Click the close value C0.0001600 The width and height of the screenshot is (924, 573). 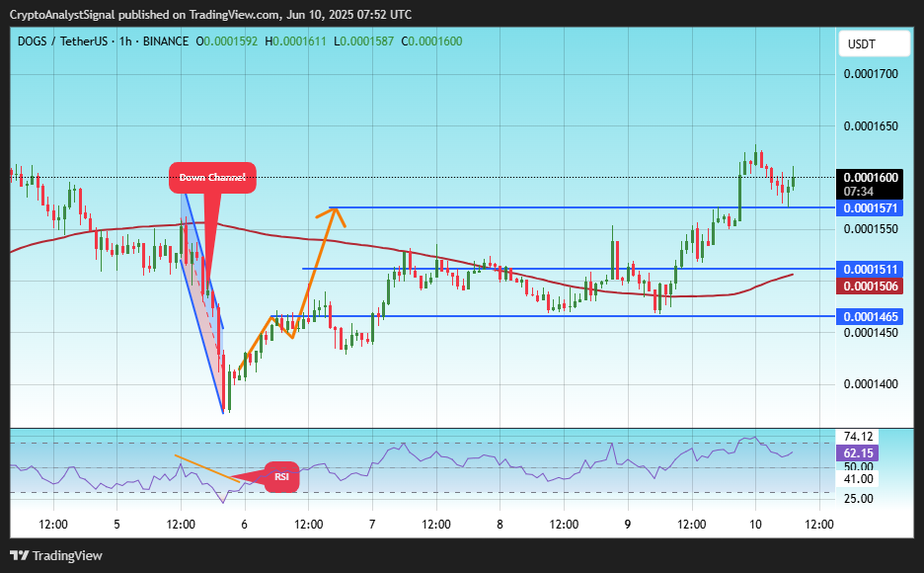tap(432, 41)
